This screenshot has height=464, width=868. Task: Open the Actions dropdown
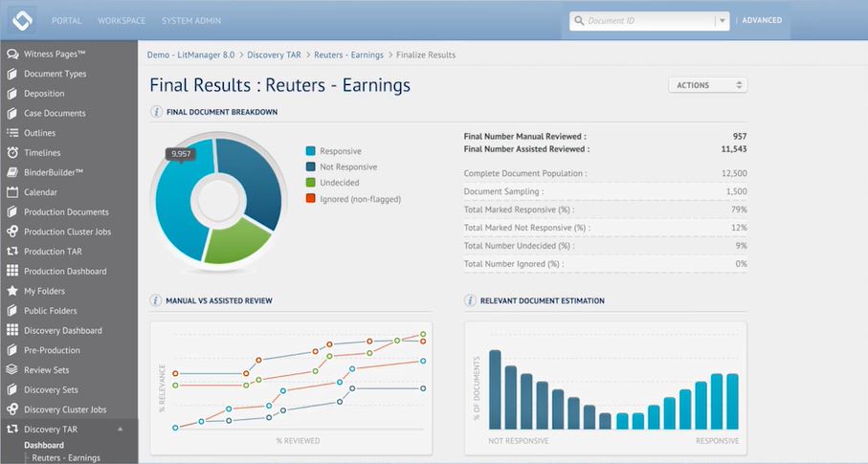click(708, 85)
